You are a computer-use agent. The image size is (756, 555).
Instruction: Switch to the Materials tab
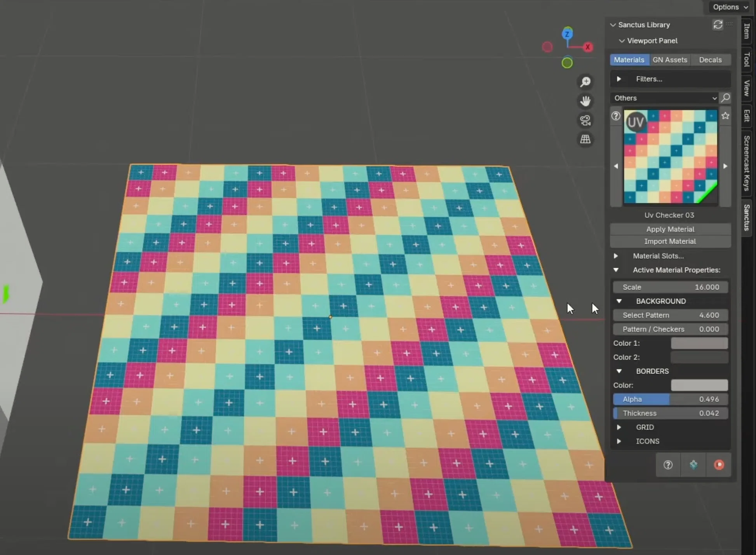[629, 60]
